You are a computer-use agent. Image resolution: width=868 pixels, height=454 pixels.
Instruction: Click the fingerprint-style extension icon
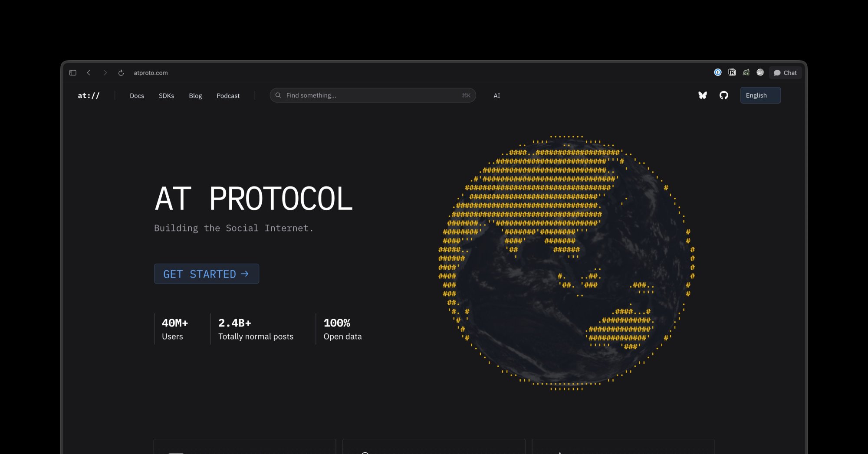coord(760,72)
